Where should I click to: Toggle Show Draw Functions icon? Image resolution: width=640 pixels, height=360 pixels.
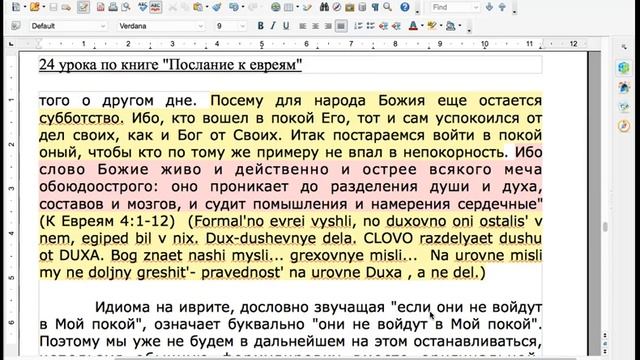click(307, 7)
